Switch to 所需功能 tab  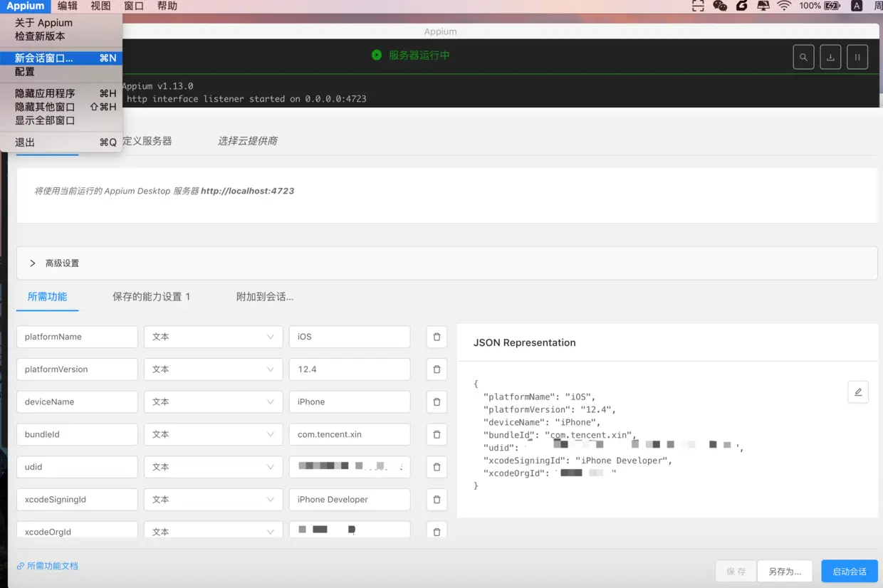47,297
